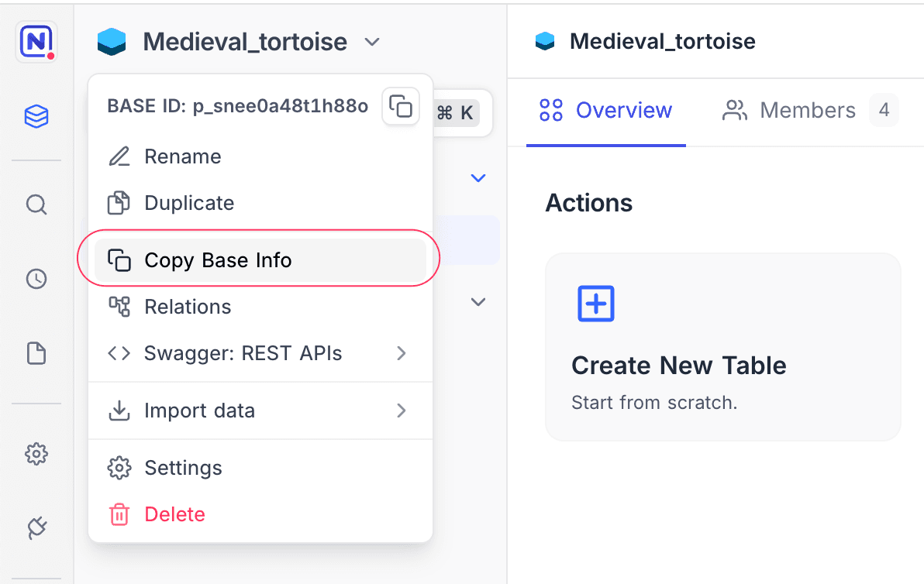This screenshot has height=584, width=924.
Task: Open the documents page icon in sidebar
Action: click(36, 354)
